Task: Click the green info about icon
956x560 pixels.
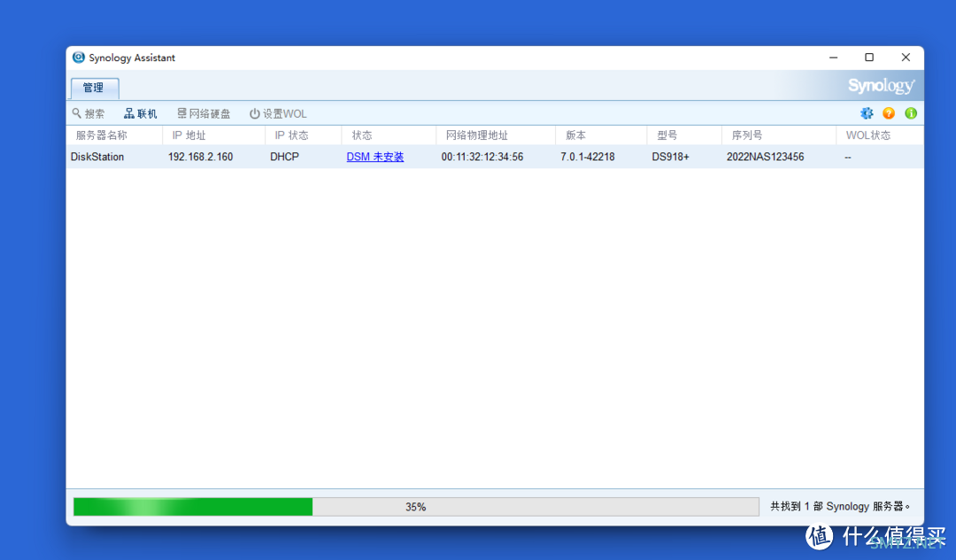Action: point(911,113)
